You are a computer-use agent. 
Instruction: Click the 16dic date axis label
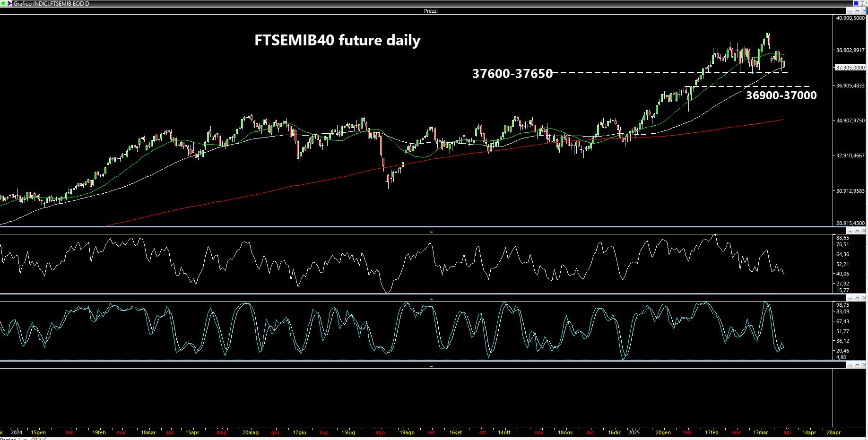[614, 432]
